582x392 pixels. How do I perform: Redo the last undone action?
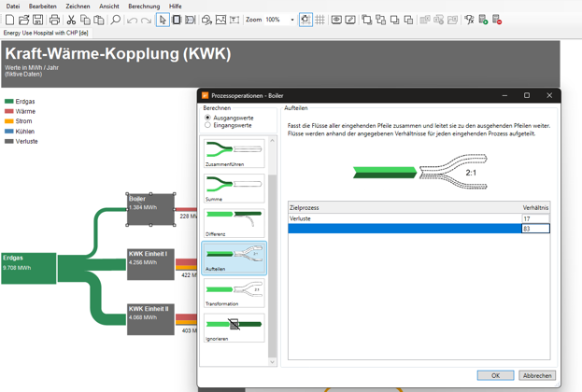[x=146, y=20]
